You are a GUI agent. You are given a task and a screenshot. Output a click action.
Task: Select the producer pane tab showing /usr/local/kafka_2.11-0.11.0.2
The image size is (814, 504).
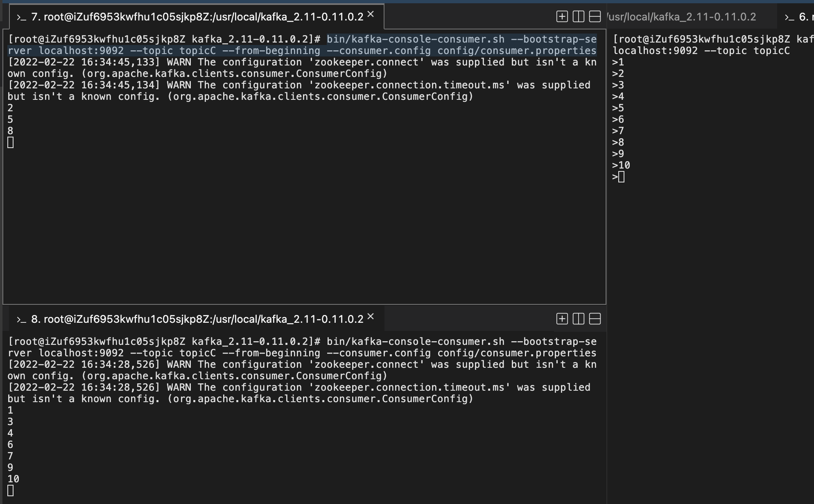(x=680, y=17)
